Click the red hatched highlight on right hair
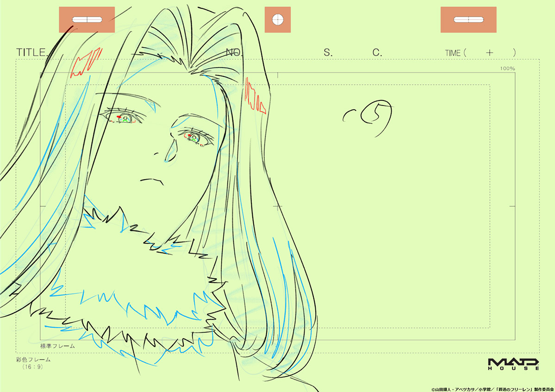Viewport: 555px width, 392px height. coord(254,98)
